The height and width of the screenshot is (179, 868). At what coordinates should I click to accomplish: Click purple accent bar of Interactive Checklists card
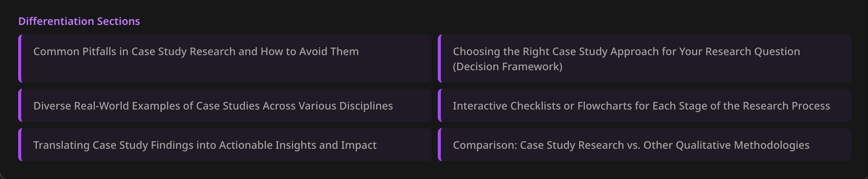pos(439,105)
